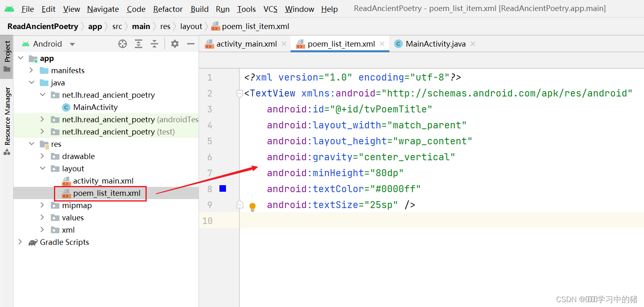This screenshot has height=307, width=644.
Task: Select the manifests folder row
Action: click(106, 70)
